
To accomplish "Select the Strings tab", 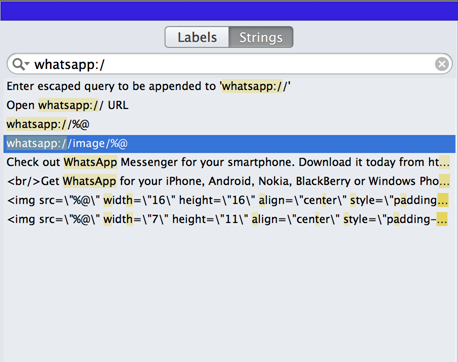I will (x=261, y=37).
